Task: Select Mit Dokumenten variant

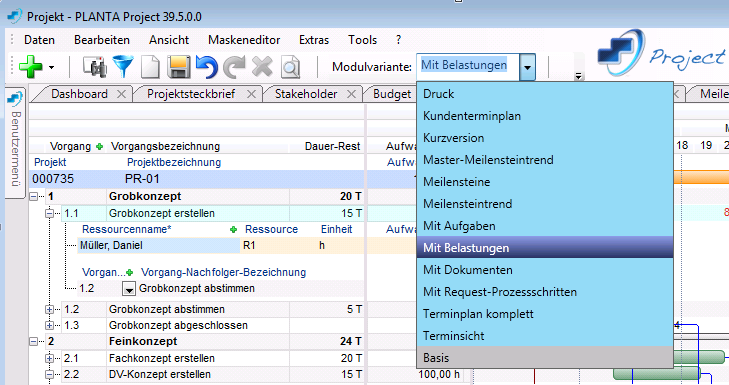Action: (545, 270)
